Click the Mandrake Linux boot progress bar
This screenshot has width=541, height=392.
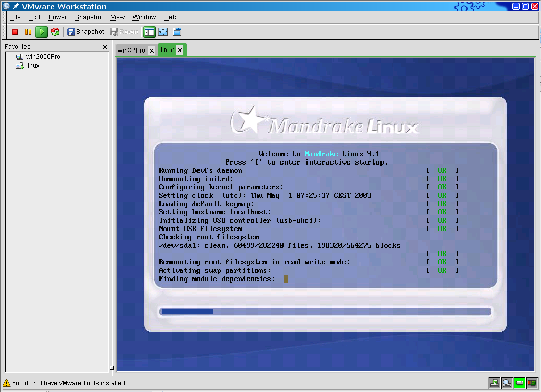tap(325, 312)
